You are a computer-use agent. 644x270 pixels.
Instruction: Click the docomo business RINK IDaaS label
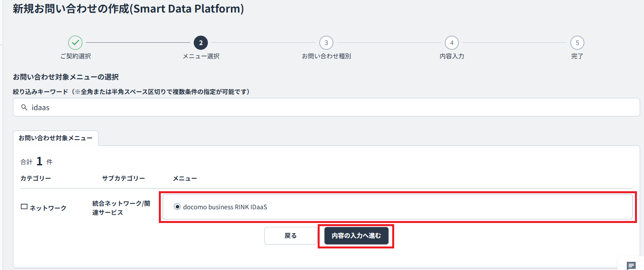(225, 207)
